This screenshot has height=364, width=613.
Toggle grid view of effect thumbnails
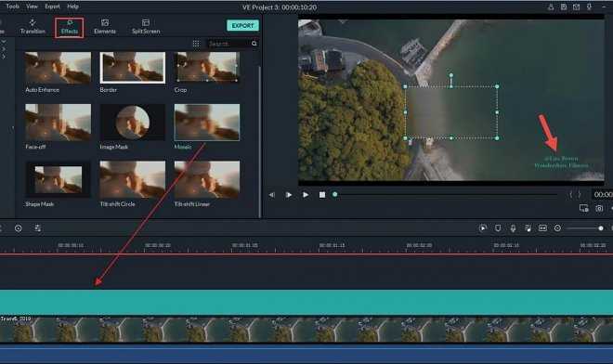point(196,44)
